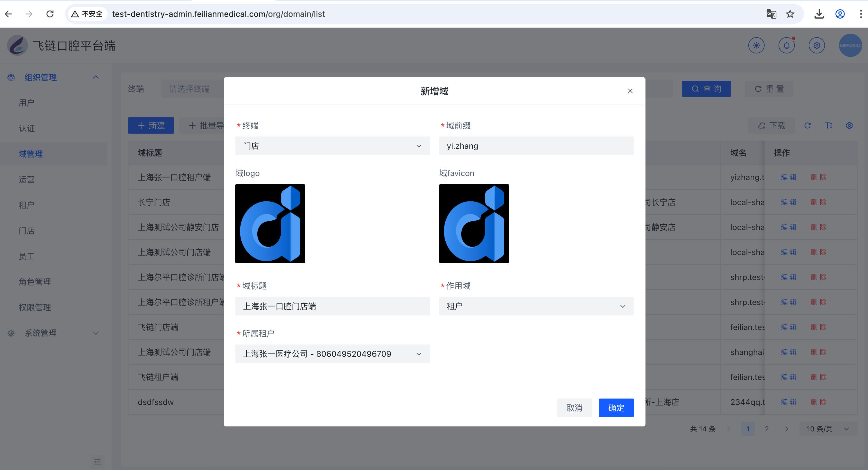Open 门店 in sidebar
Viewport: 868px width, 470px height.
(27, 231)
